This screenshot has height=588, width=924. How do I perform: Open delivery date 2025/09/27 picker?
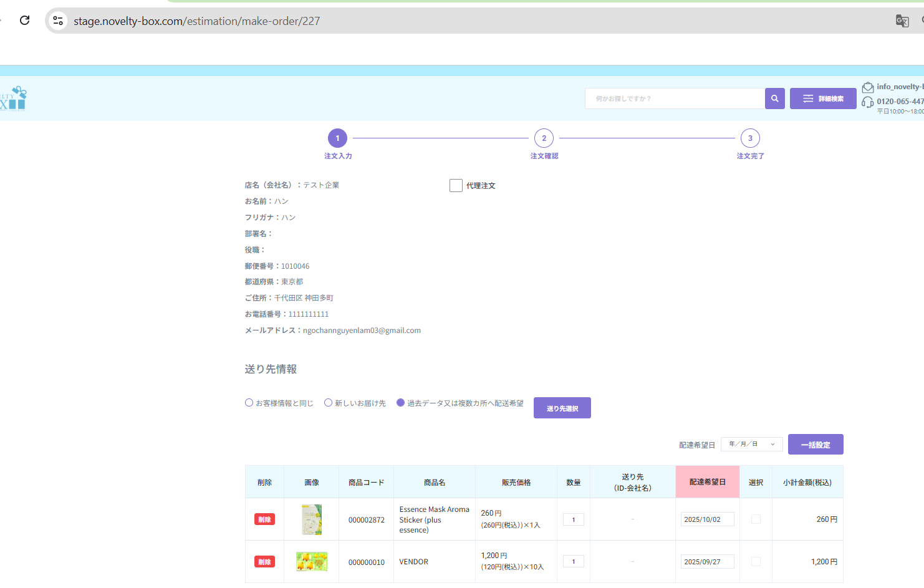click(x=707, y=562)
